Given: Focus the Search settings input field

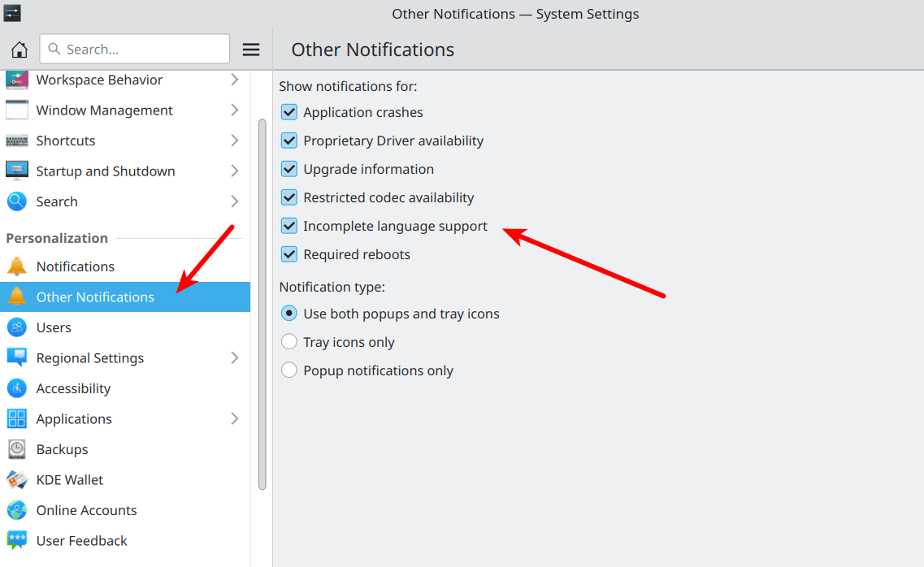Looking at the screenshot, I should click(x=134, y=49).
